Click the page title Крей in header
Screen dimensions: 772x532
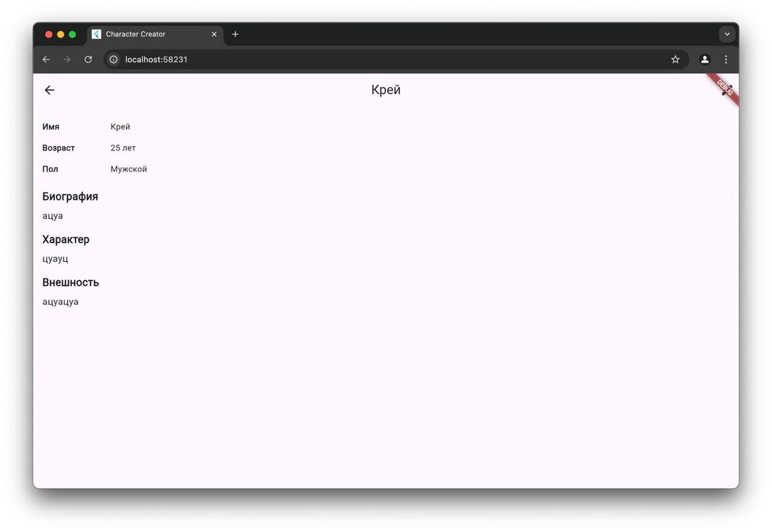[386, 90]
